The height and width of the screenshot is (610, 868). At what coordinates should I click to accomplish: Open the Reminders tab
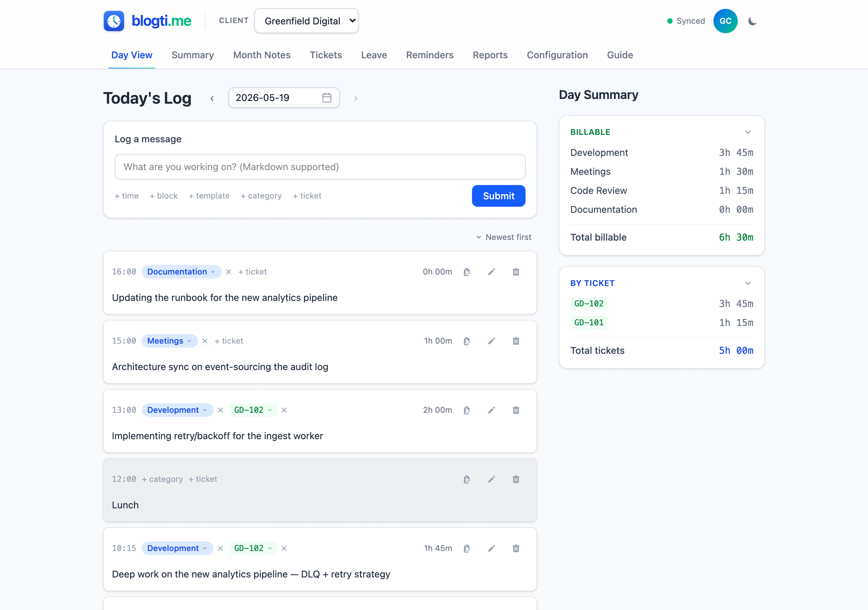tap(430, 55)
